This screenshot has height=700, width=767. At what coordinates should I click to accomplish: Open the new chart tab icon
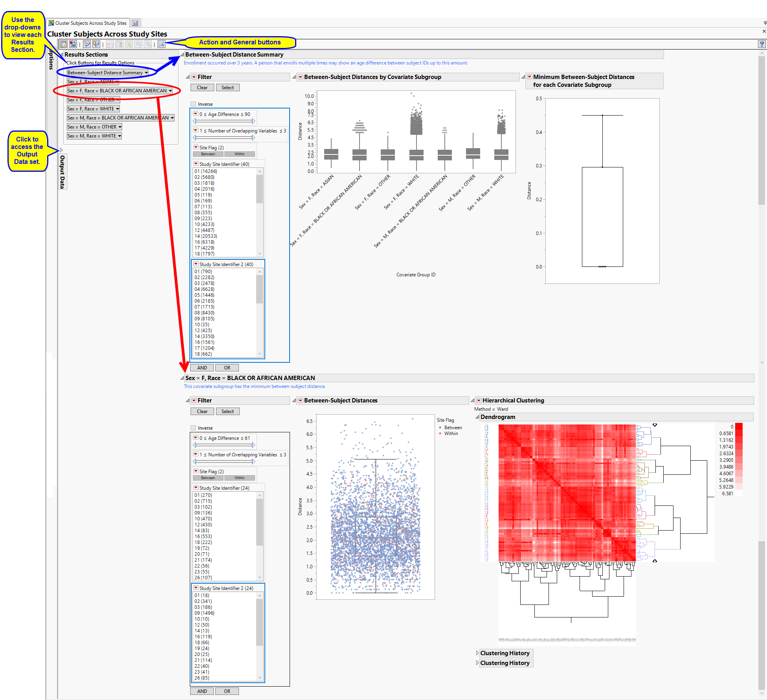(135, 23)
